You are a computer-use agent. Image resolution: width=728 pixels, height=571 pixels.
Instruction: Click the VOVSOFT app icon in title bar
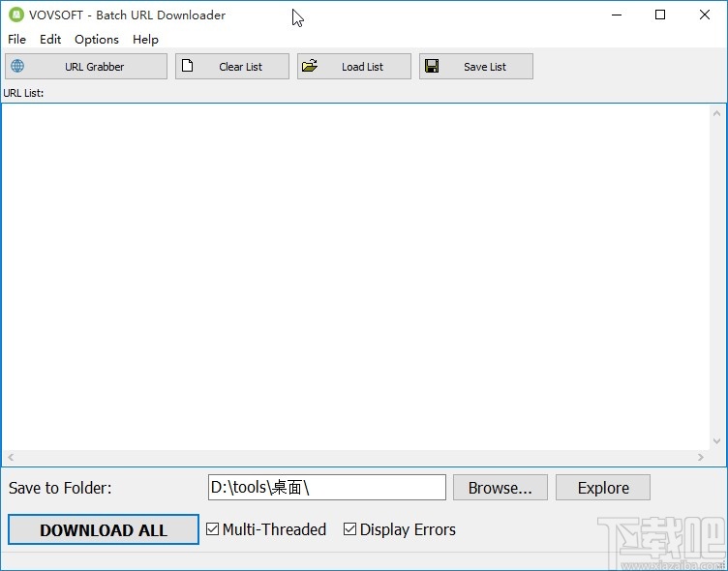(x=16, y=15)
